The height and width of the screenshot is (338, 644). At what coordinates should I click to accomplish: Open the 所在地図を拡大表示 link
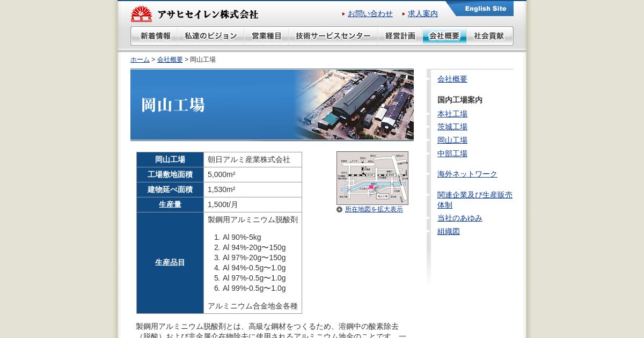pos(374,209)
